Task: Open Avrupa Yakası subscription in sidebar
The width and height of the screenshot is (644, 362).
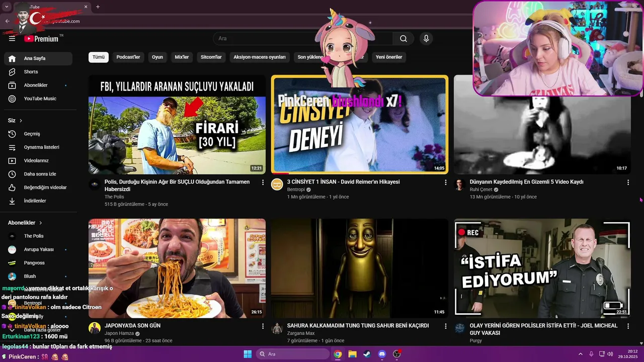Action: (x=38, y=249)
